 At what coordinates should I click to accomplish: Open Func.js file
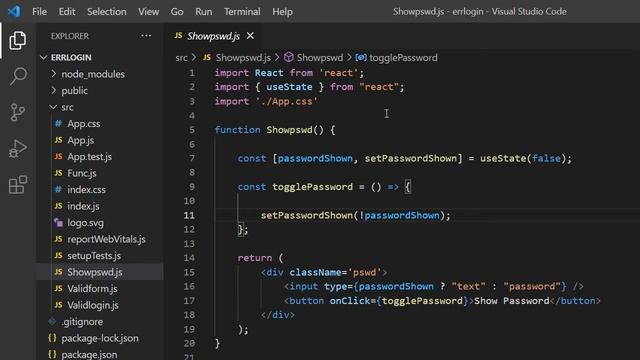[82, 173]
